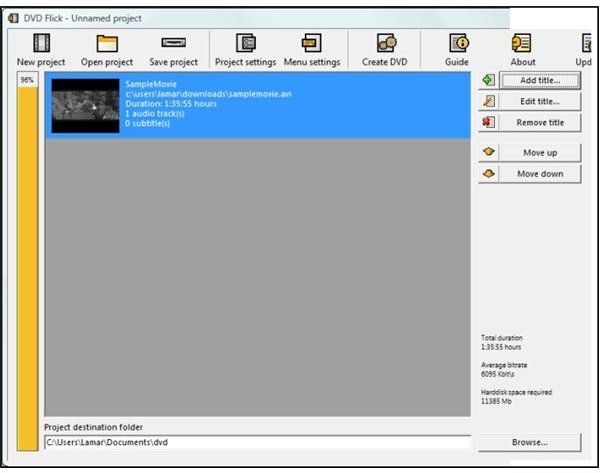
Task: Open Menu settings toolbar icon
Action: [x=311, y=43]
